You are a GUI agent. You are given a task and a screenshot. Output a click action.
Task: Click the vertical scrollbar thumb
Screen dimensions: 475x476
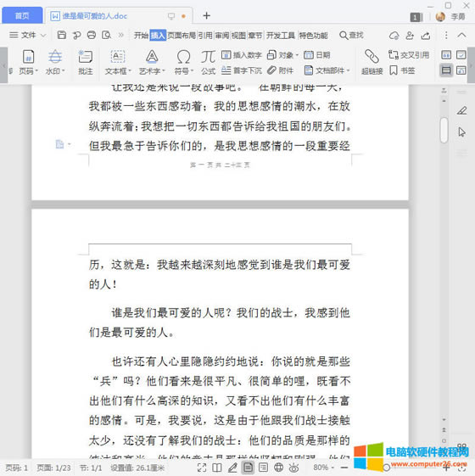(444, 130)
